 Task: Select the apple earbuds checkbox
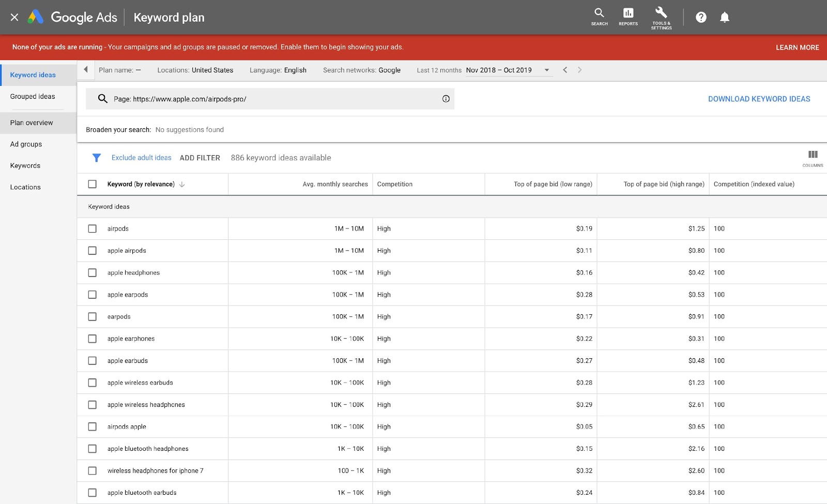click(x=93, y=361)
